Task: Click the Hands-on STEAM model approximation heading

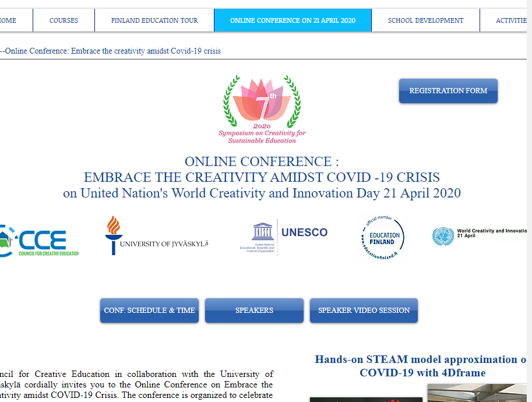Action: (421, 366)
